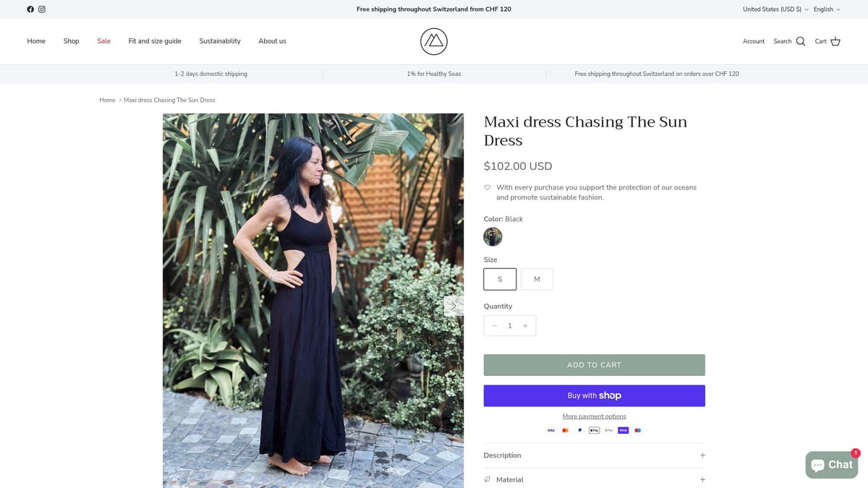The height and width of the screenshot is (488, 868).
Task: Click the Apple Pay payment icon
Action: click(x=594, y=430)
